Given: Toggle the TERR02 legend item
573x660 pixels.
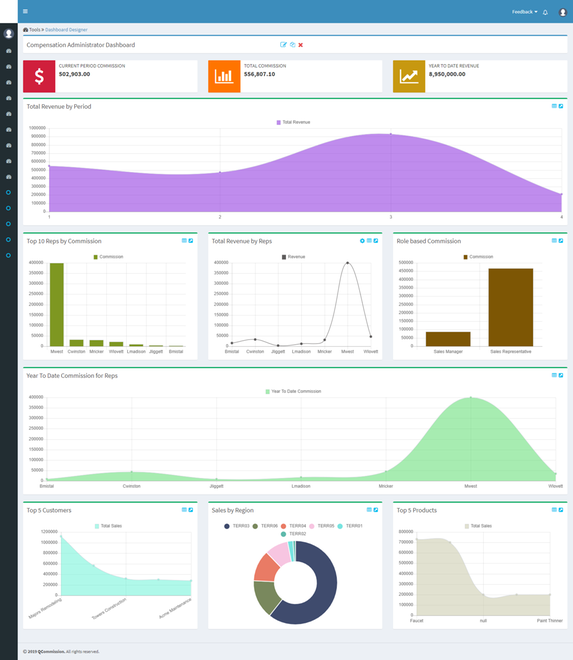Looking at the screenshot, I should click(293, 534).
